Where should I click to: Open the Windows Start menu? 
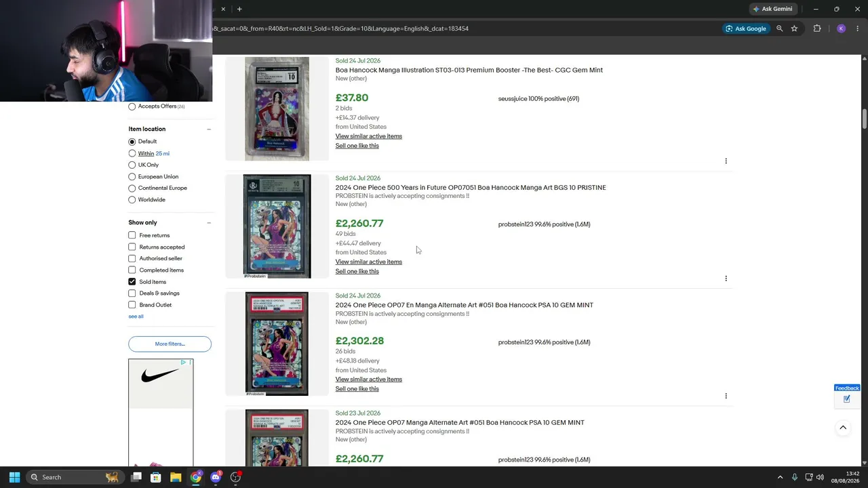(x=14, y=477)
